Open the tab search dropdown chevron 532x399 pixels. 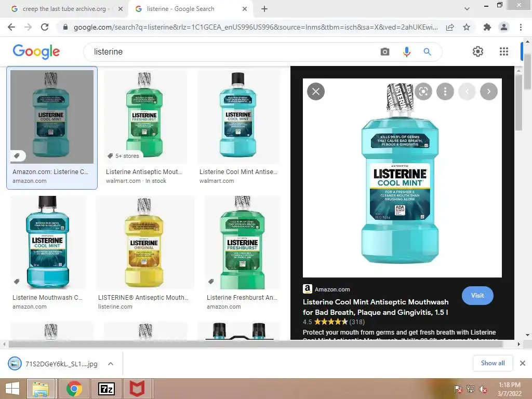(x=467, y=9)
